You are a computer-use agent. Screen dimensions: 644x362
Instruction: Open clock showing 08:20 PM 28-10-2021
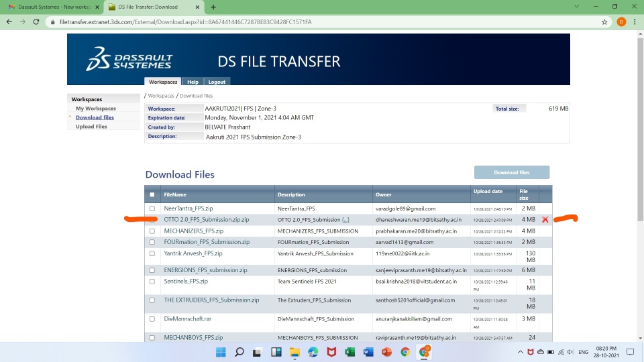[606, 352]
